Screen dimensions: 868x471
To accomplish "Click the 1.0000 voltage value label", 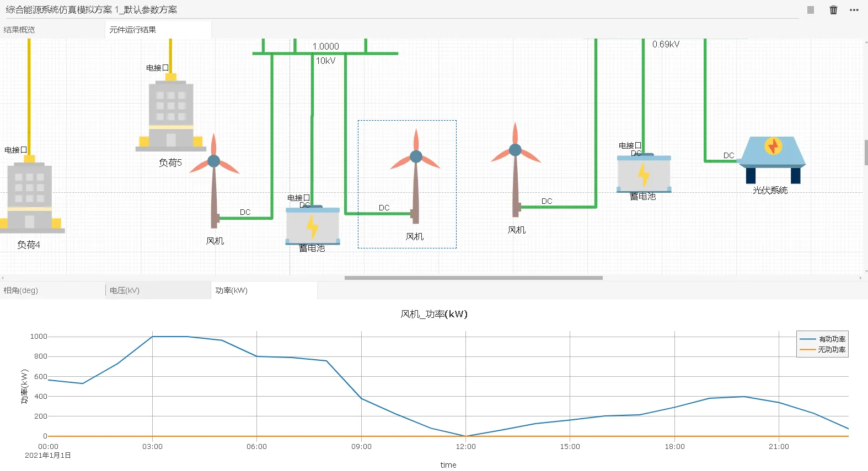I will 325,46.
